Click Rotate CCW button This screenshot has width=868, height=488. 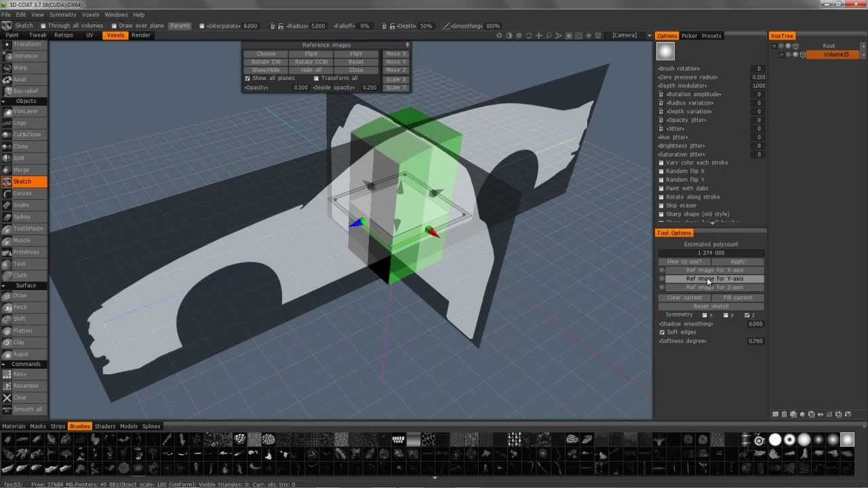pyautogui.click(x=311, y=62)
